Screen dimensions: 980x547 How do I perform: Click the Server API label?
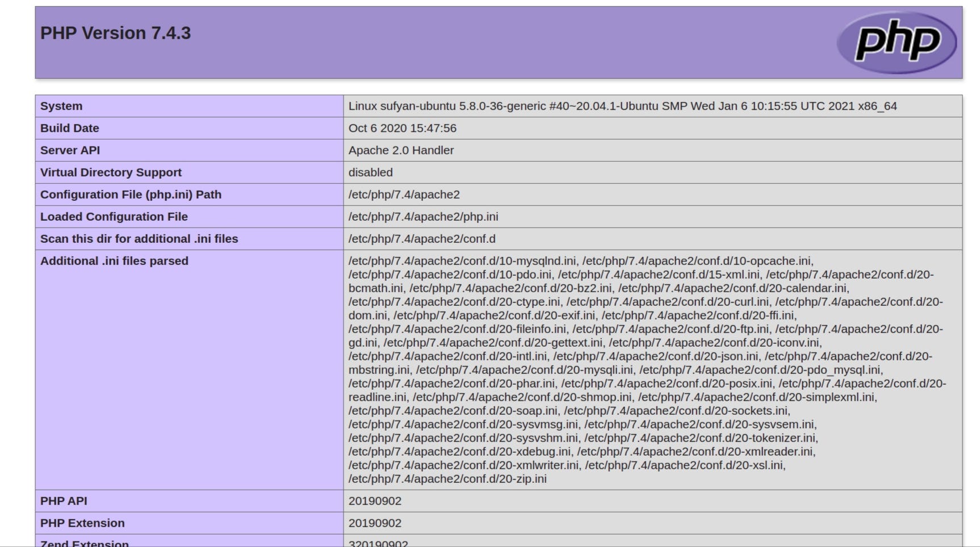[x=70, y=150]
